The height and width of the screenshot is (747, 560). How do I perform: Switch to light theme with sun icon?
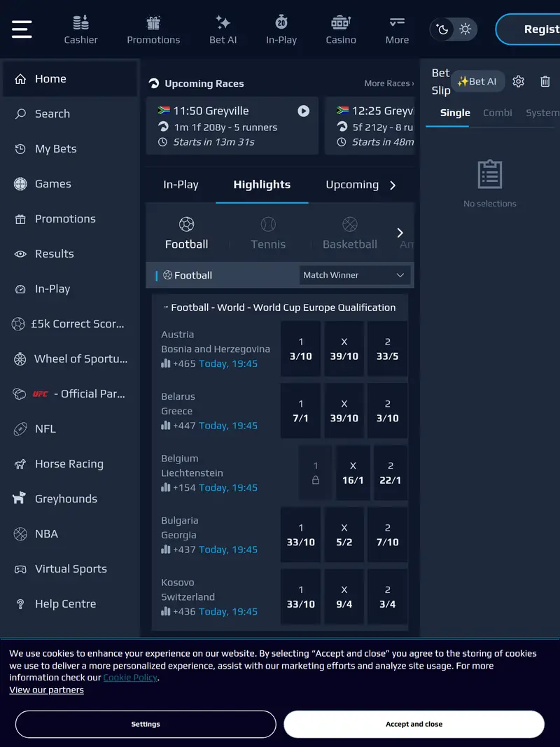coord(465,30)
